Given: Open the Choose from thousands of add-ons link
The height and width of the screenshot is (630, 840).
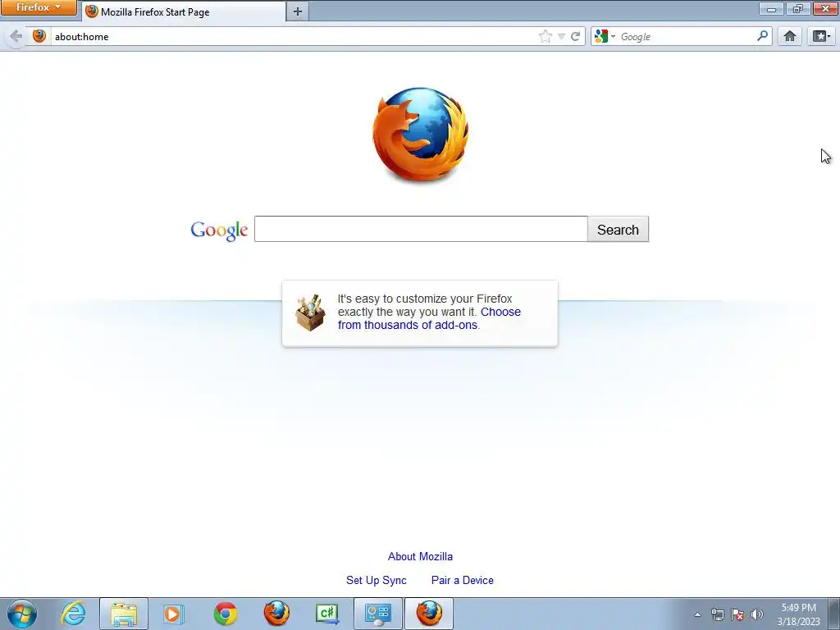Looking at the screenshot, I should pos(429,318).
